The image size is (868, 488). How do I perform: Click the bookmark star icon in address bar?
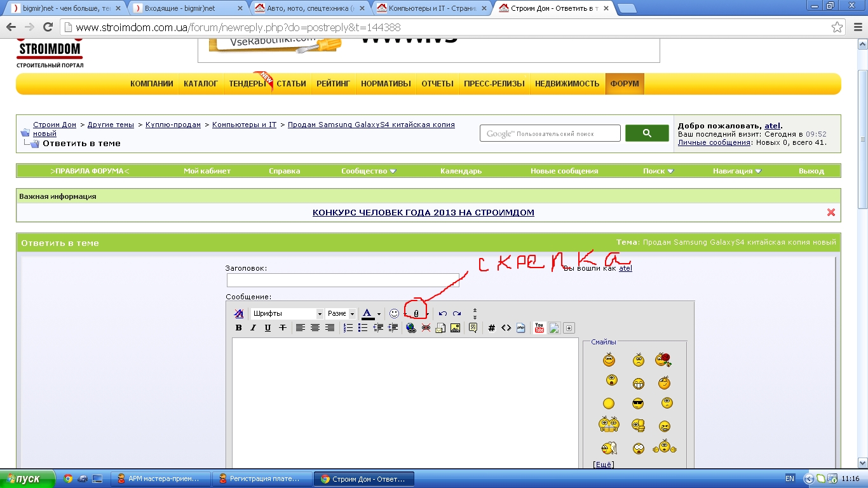point(837,27)
